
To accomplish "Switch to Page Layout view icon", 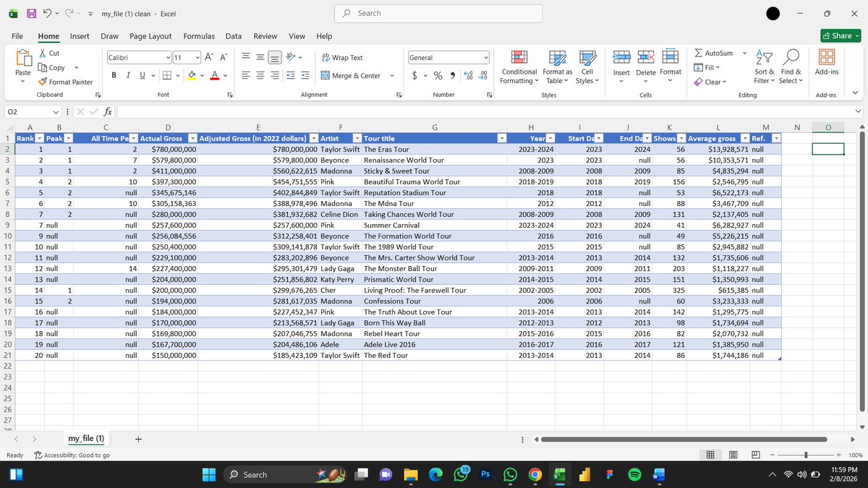I will click(733, 455).
